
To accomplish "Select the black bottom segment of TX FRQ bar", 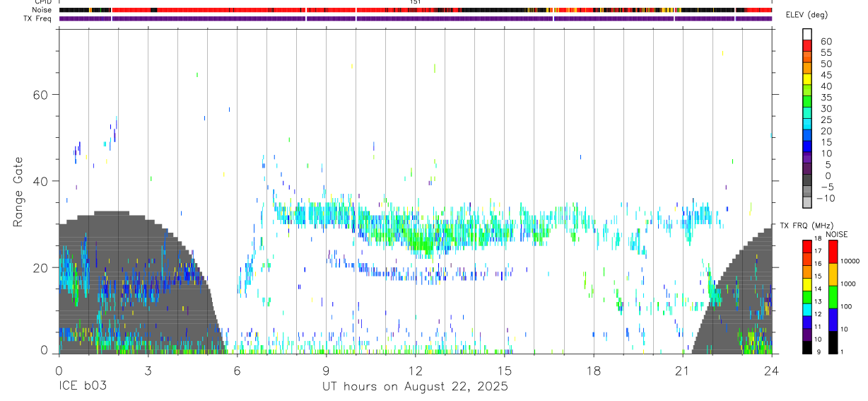I will pyautogui.click(x=807, y=347).
